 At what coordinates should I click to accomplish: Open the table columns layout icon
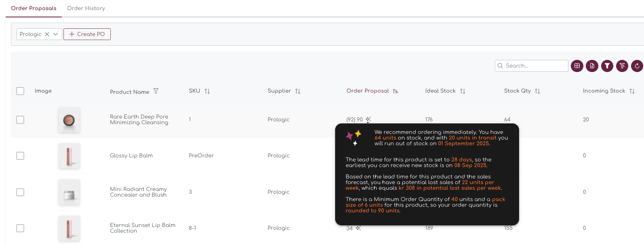click(x=577, y=66)
